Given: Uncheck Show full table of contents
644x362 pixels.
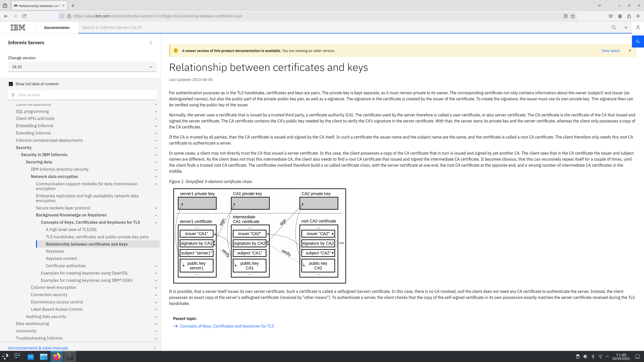Looking at the screenshot, I should pyautogui.click(x=11, y=84).
